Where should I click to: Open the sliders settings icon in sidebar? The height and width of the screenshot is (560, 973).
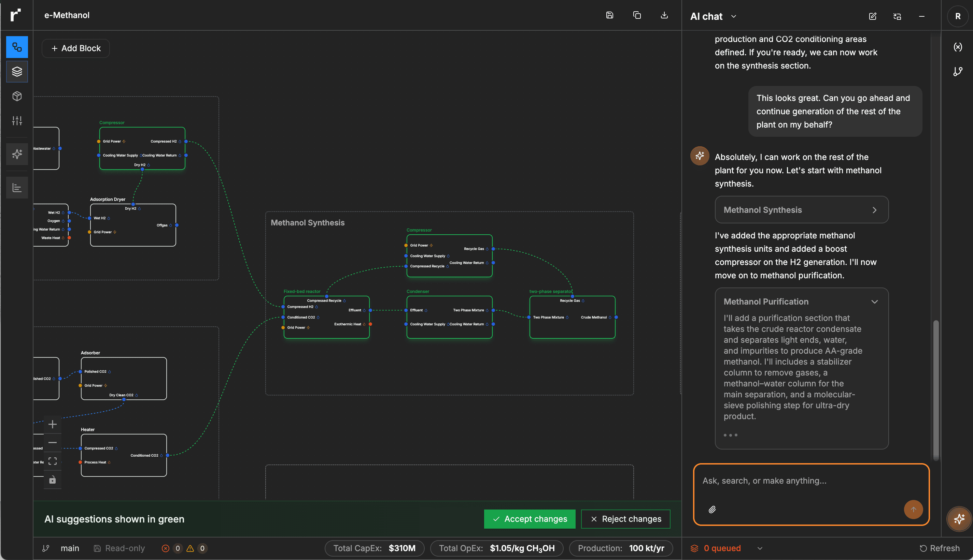click(17, 121)
